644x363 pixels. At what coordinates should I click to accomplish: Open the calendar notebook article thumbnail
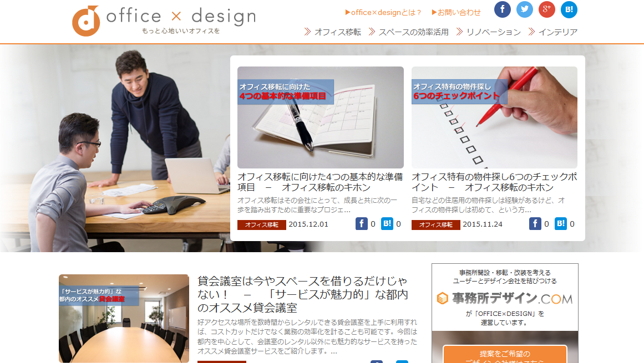tap(321, 117)
